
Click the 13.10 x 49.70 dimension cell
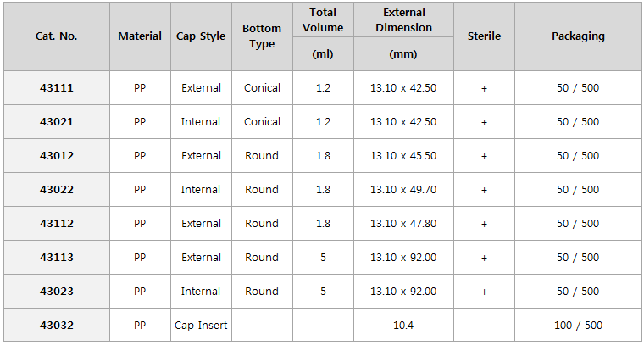tap(403, 190)
